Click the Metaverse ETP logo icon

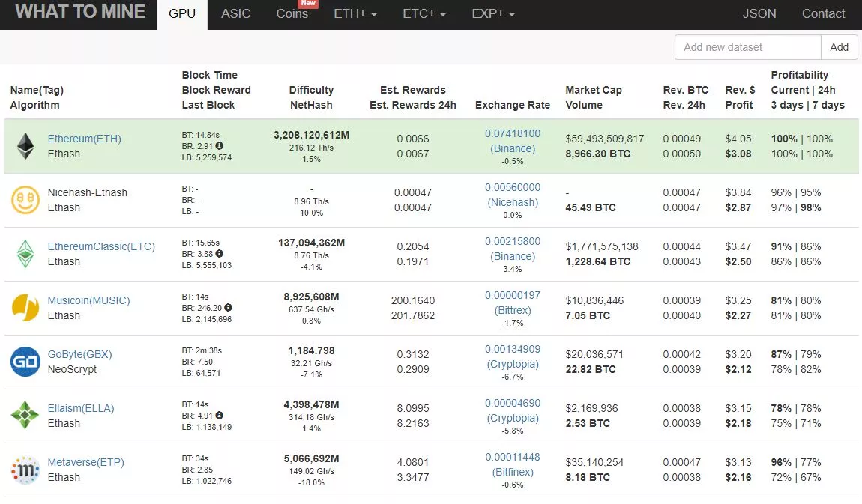pyautogui.click(x=25, y=470)
